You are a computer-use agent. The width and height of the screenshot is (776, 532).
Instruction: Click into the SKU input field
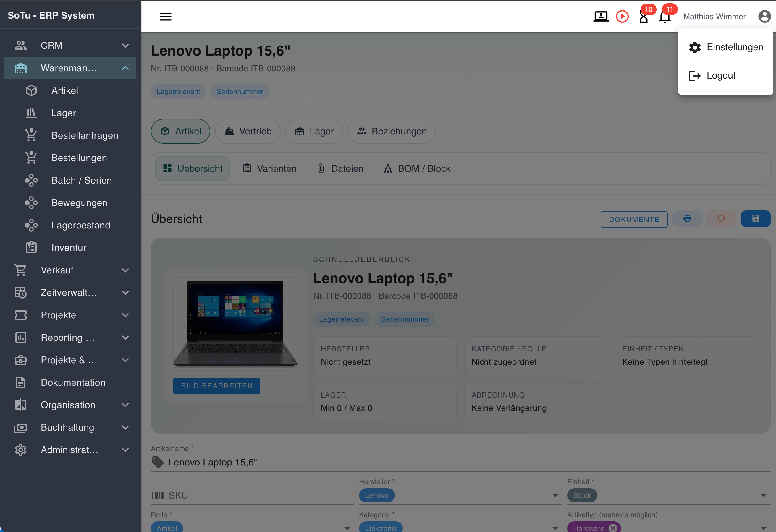pos(234,495)
